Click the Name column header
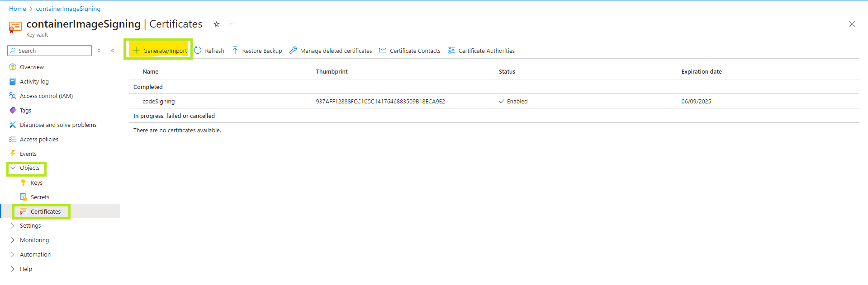This screenshot has height=285, width=868. click(x=151, y=71)
